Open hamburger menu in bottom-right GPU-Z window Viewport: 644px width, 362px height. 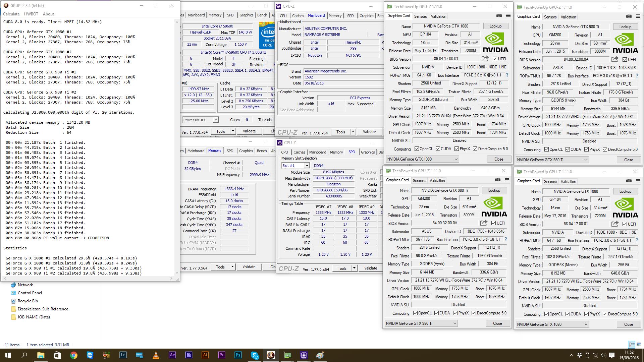coord(638,181)
